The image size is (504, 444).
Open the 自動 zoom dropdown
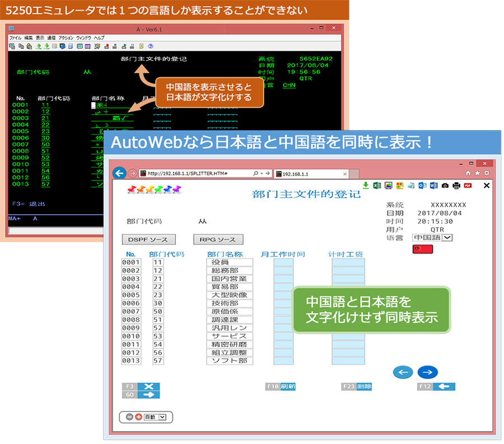tap(162, 417)
